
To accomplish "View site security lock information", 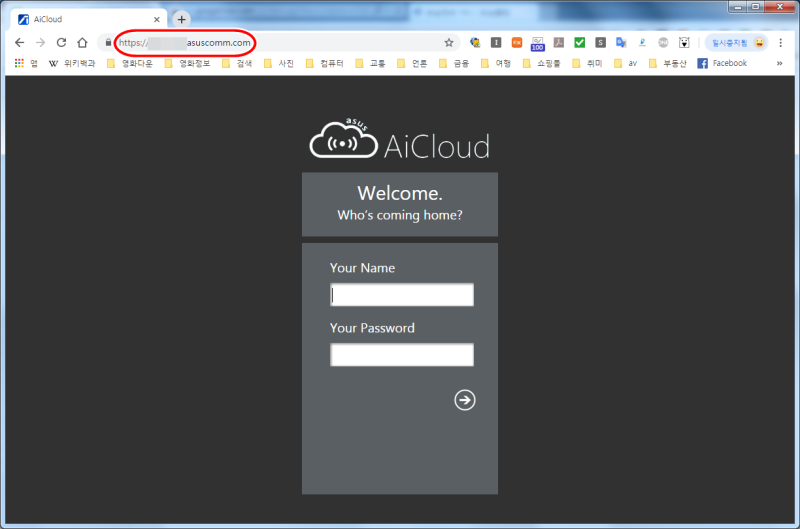I will pos(108,43).
